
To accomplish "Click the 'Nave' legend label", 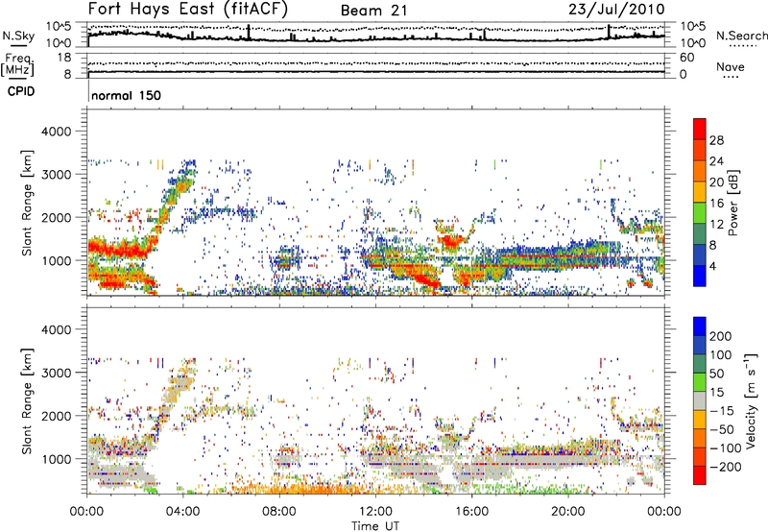I will click(730, 67).
